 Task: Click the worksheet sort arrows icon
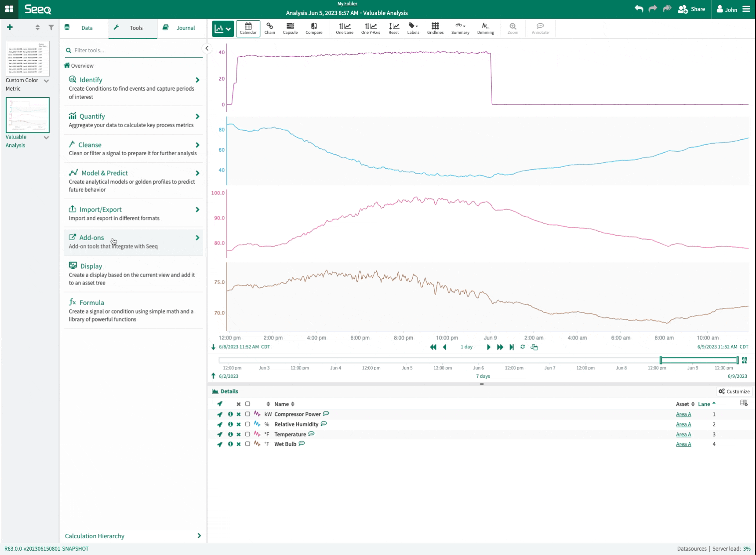click(x=37, y=27)
